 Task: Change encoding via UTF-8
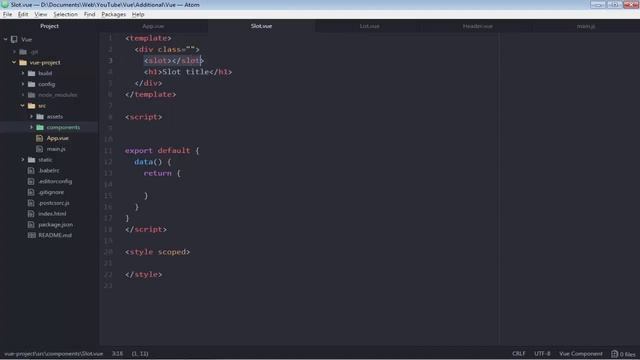pyautogui.click(x=542, y=354)
